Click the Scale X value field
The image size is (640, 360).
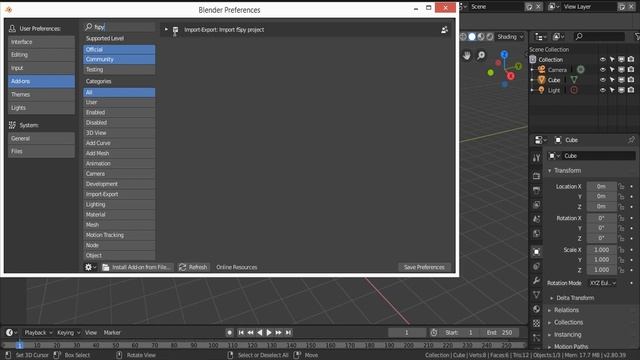point(602,250)
